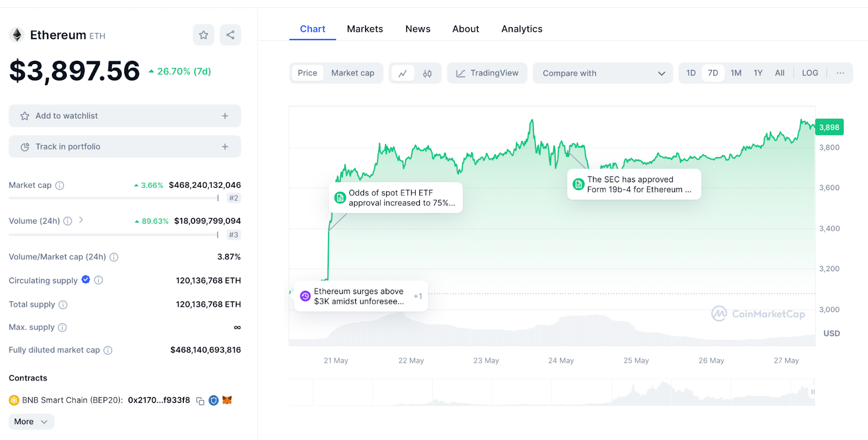
Task: Click Circulating supply verified badge icon
Action: pos(86,280)
